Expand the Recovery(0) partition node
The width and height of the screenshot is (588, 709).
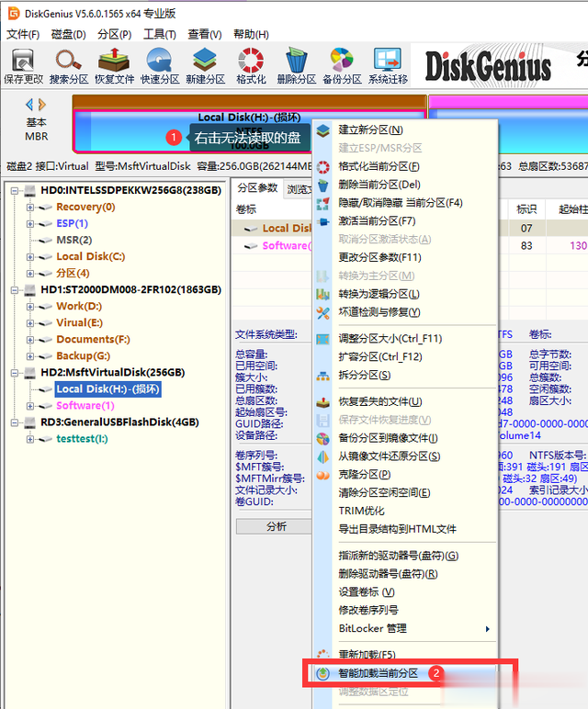click(29, 208)
